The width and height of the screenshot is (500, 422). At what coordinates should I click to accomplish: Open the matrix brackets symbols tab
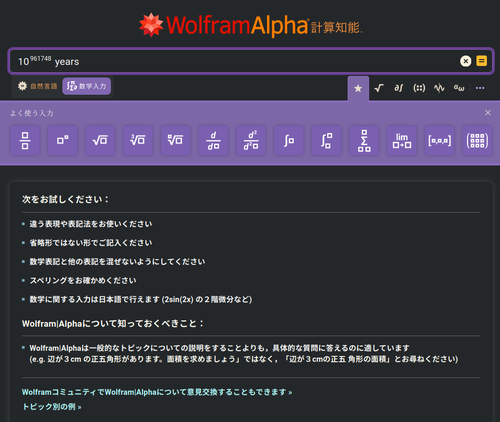pos(419,88)
